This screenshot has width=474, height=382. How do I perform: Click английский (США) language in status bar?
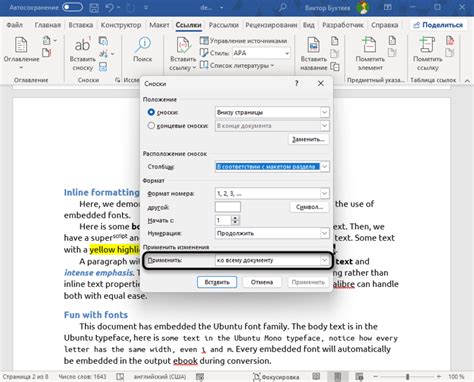tap(160, 377)
